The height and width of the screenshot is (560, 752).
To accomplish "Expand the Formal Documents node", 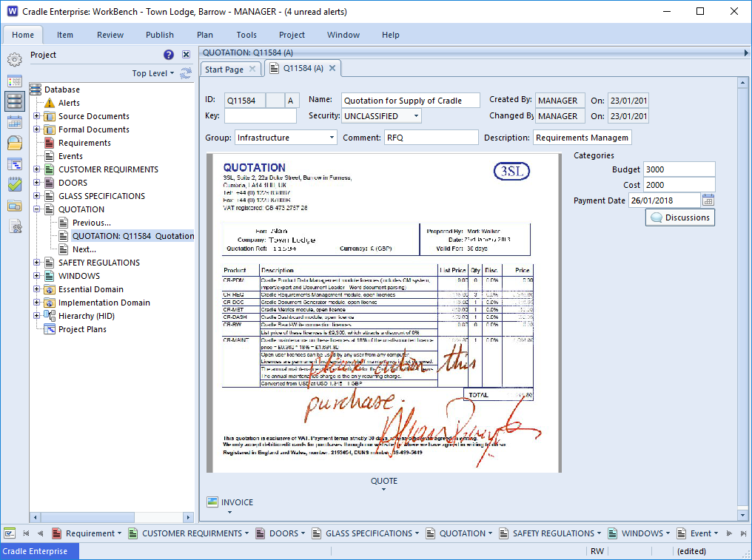I will (36, 129).
